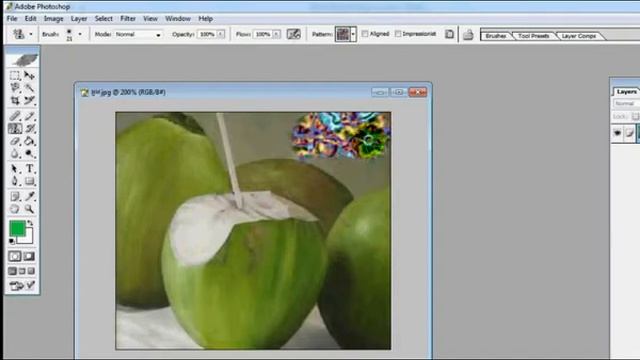
Task: Click the Flow value field
Action: (x=263, y=34)
